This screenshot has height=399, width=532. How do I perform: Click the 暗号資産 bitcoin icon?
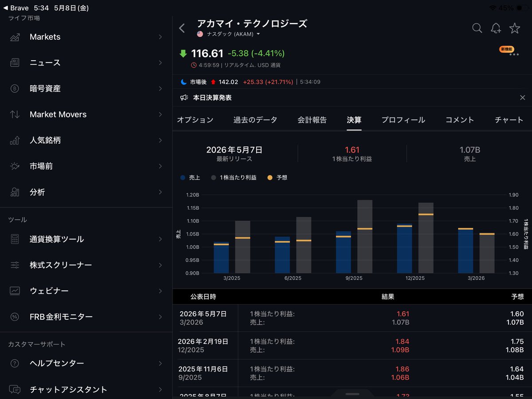coord(15,89)
